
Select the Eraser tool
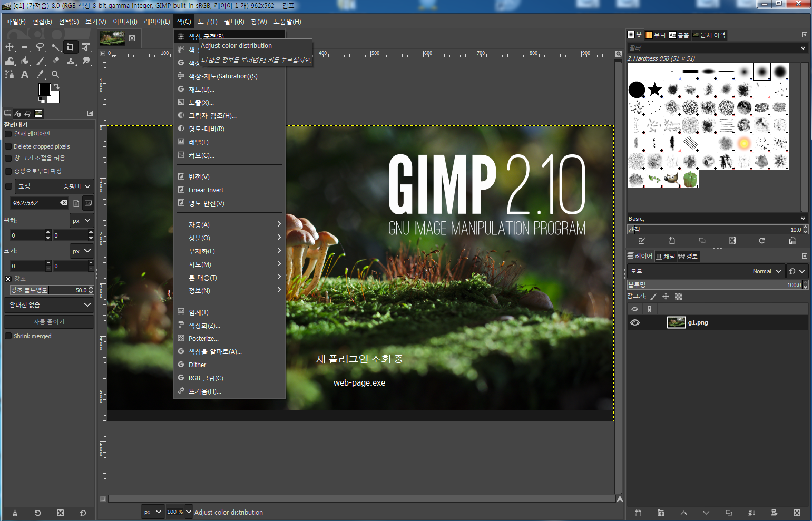pos(55,61)
